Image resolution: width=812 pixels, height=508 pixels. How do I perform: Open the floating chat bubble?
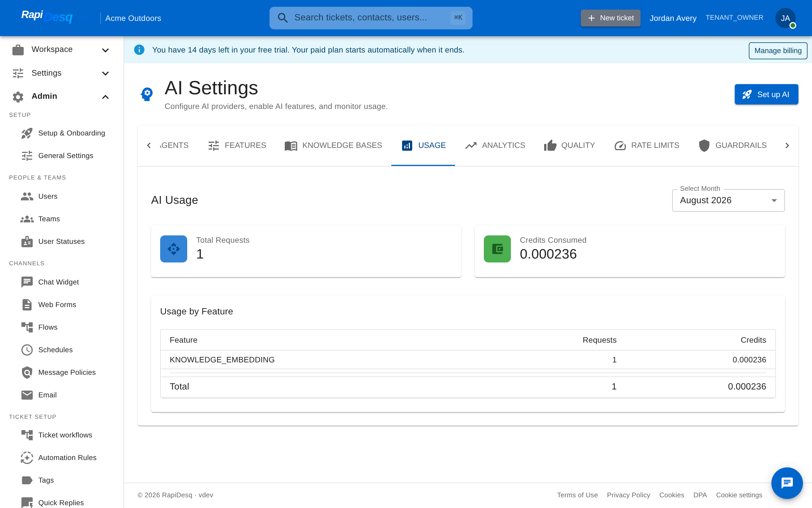point(787,483)
